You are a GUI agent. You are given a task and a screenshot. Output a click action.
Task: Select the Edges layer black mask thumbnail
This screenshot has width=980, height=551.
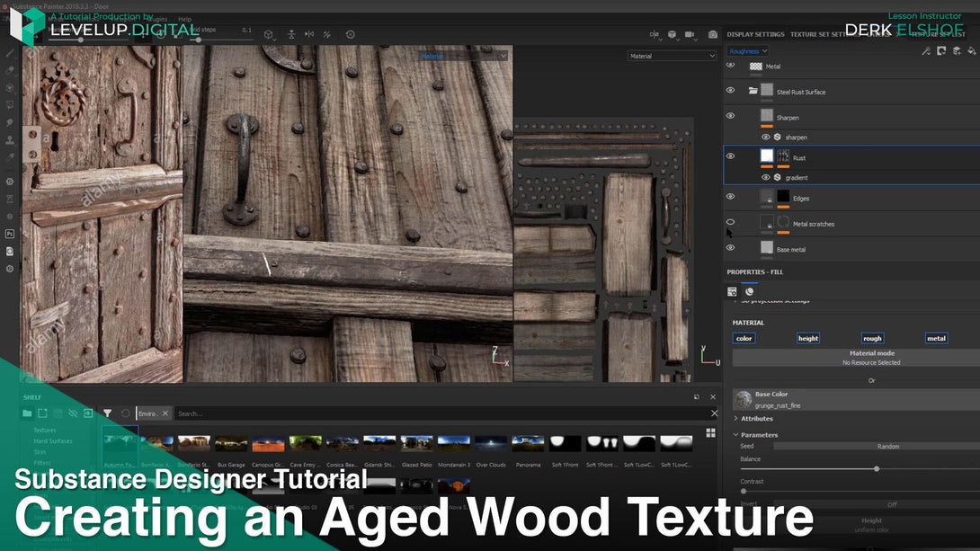783,197
